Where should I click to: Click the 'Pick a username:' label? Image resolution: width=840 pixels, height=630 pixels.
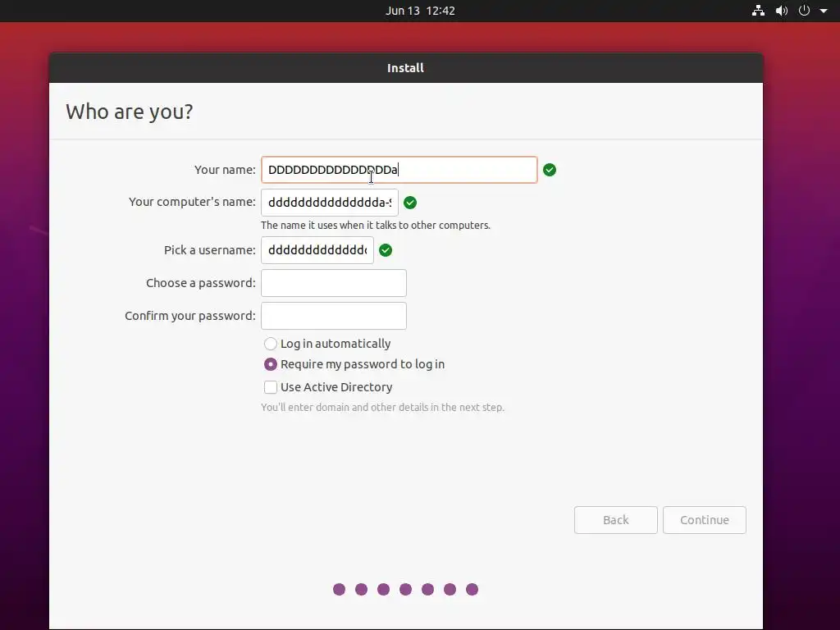point(210,250)
